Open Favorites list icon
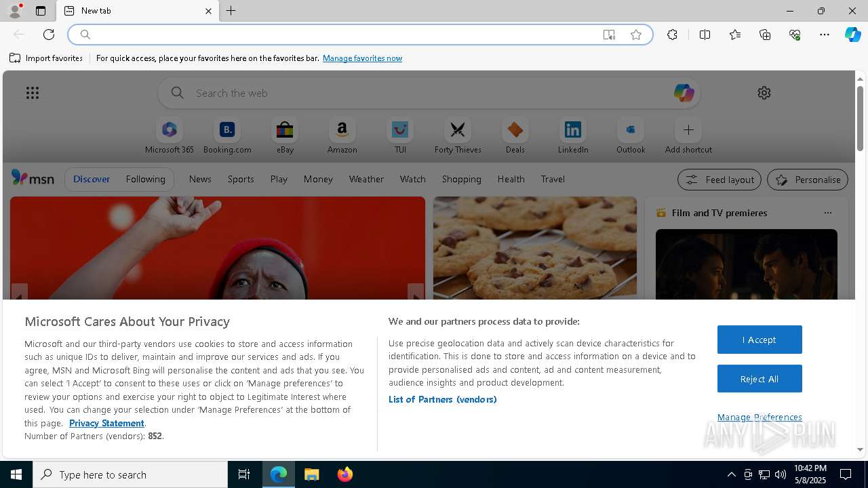 click(x=735, y=35)
